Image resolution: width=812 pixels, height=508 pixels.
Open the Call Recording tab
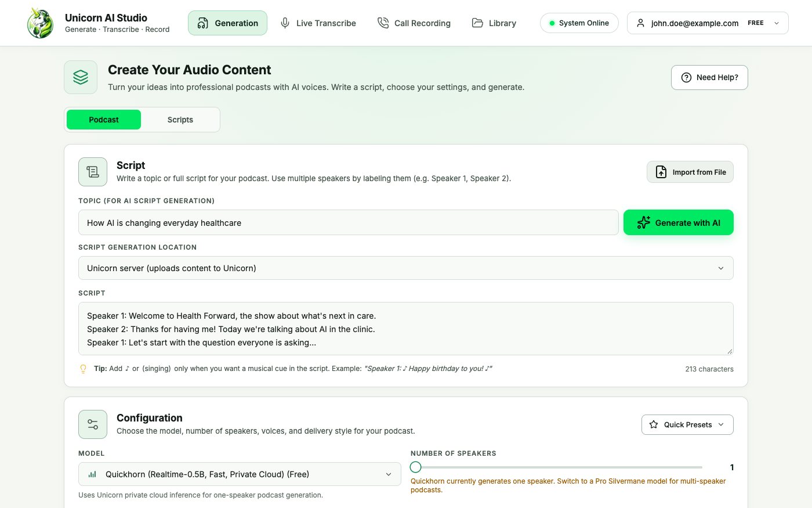(x=414, y=23)
